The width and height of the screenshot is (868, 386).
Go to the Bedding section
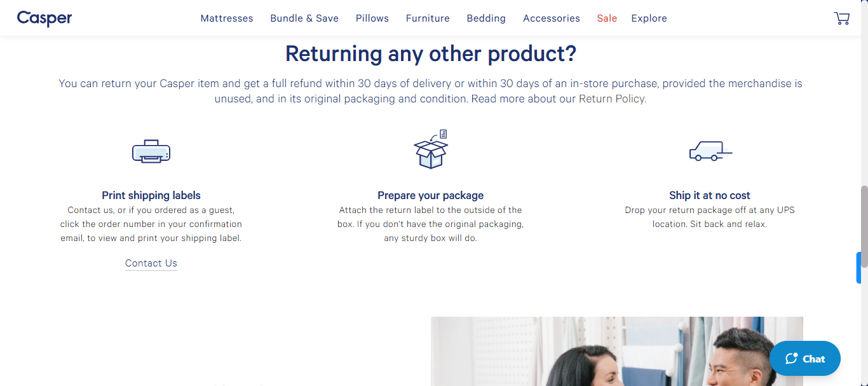486,18
